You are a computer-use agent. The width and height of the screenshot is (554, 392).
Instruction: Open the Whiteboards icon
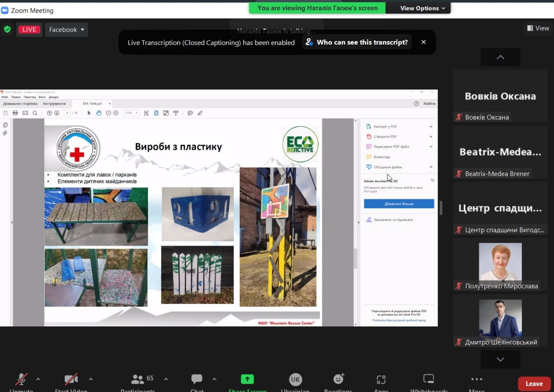click(428, 379)
